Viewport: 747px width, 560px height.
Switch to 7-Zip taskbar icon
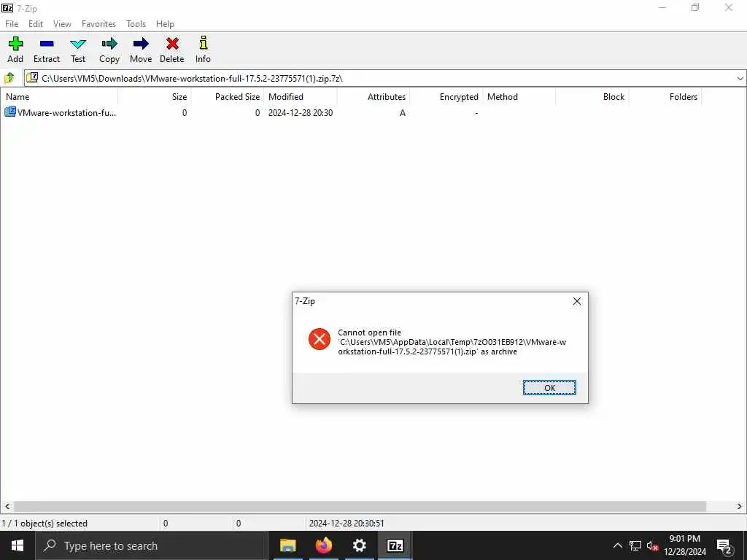pyautogui.click(x=395, y=545)
